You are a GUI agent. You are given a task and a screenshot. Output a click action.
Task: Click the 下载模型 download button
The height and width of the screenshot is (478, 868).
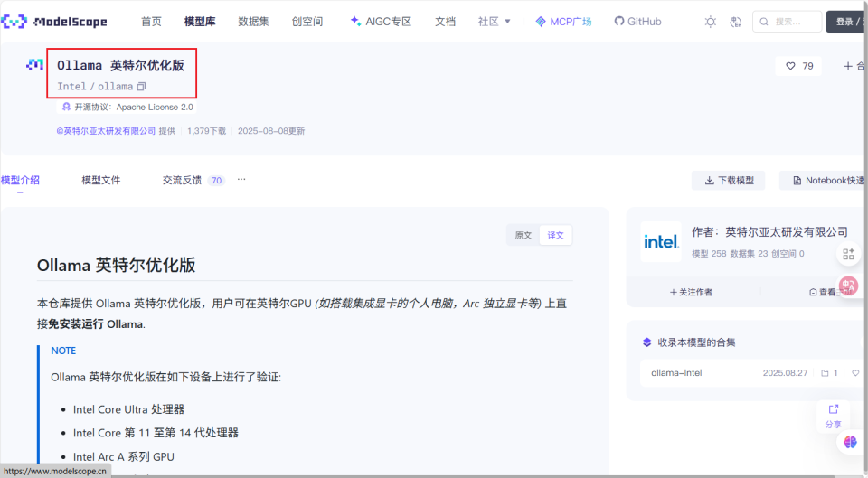click(729, 181)
